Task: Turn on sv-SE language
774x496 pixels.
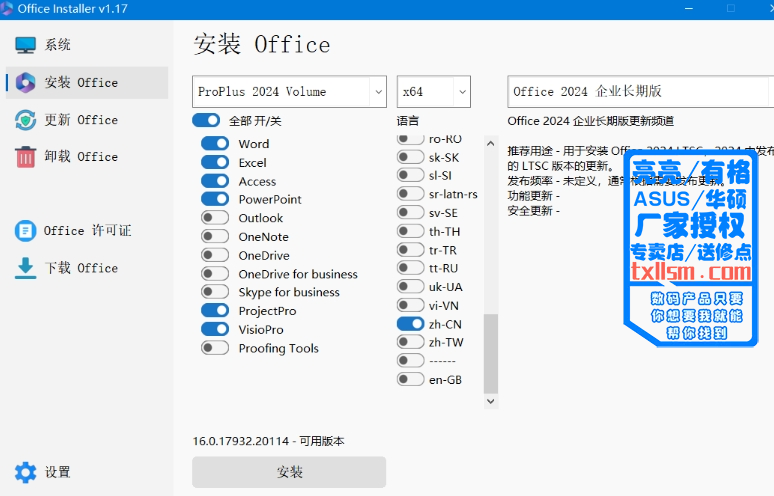Action: tap(410, 213)
